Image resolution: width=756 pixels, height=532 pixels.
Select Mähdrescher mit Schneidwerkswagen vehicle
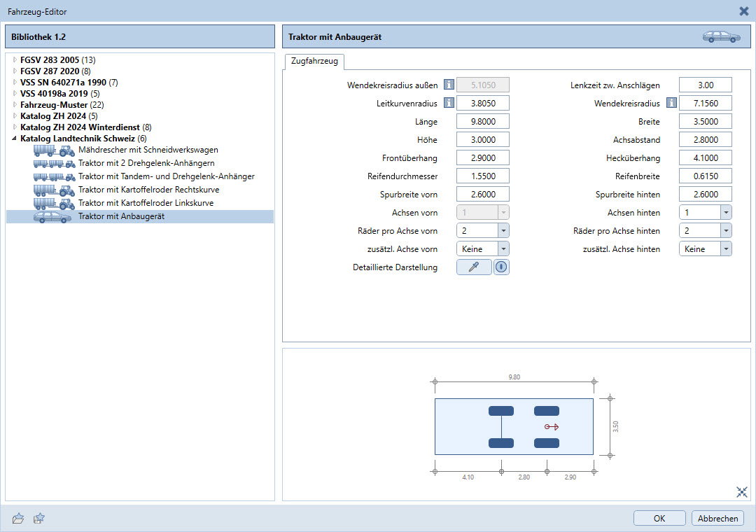coord(148,150)
